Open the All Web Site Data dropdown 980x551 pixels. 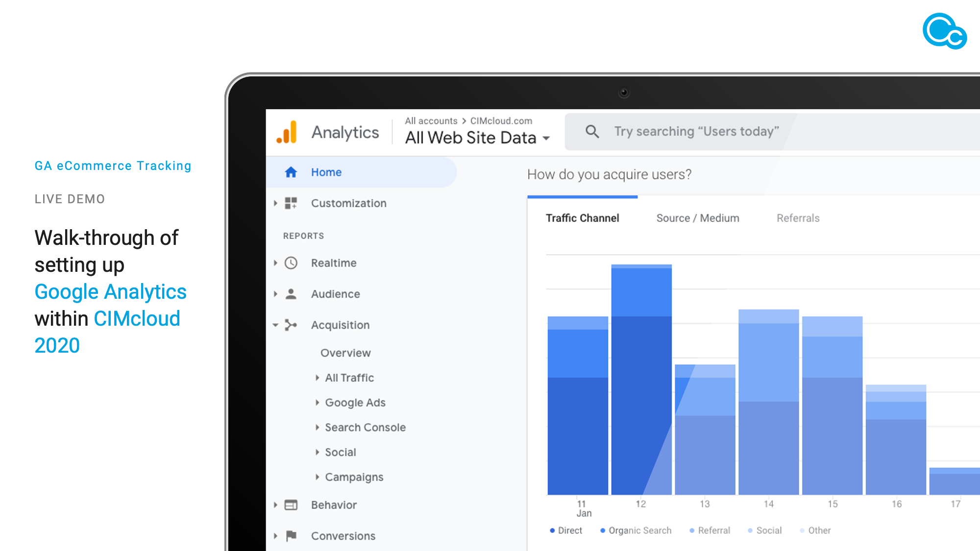point(546,139)
